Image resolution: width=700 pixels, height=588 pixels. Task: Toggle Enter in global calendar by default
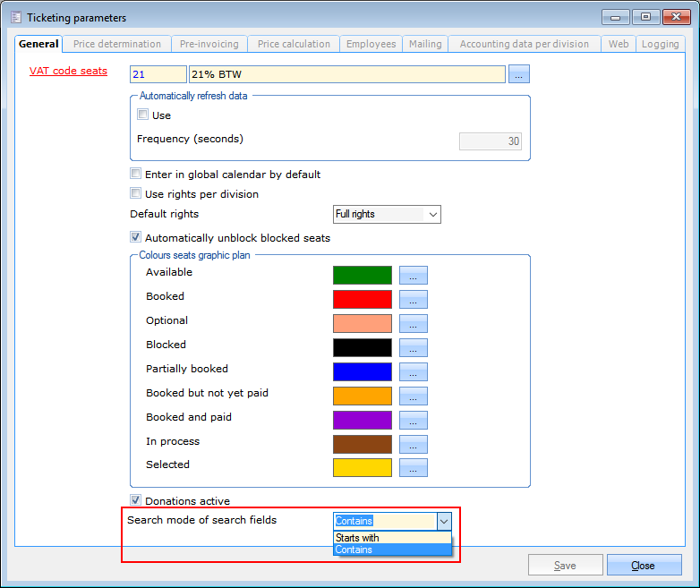point(136,175)
